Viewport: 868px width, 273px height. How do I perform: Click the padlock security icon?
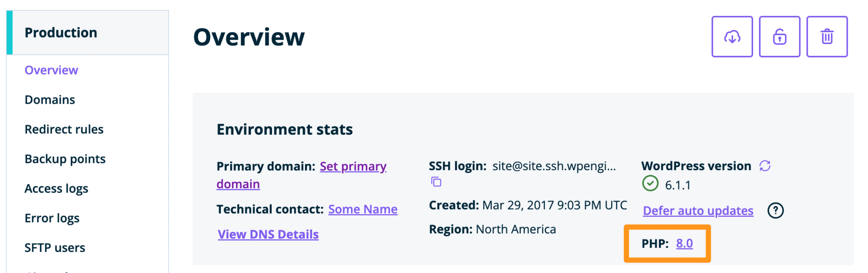tap(779, 37)
